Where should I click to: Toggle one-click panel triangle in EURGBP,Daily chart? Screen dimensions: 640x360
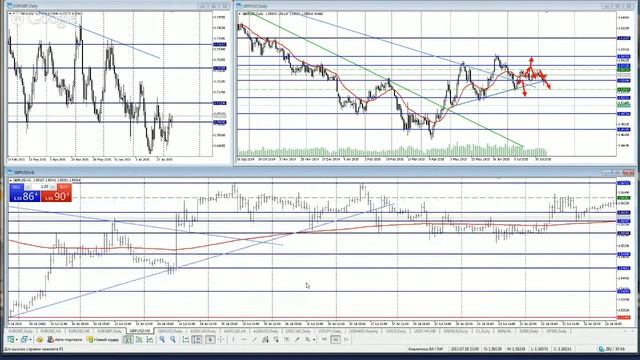(10, 13)
